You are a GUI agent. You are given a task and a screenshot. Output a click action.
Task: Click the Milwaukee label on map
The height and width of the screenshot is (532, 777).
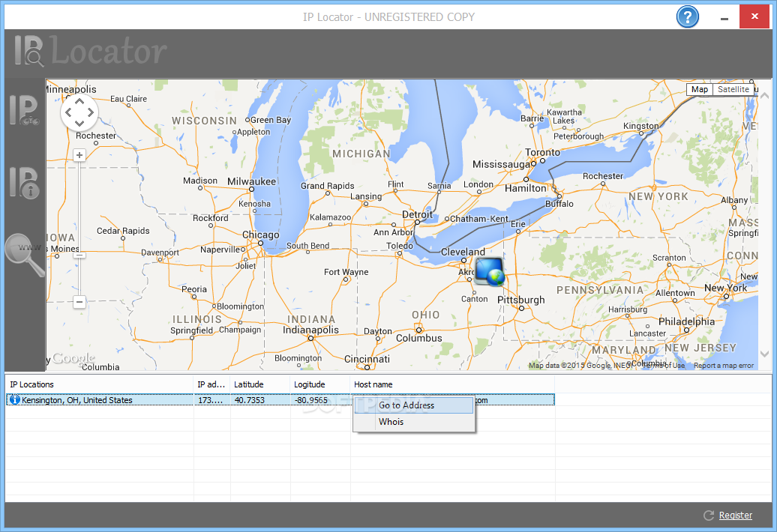(251, 181)
